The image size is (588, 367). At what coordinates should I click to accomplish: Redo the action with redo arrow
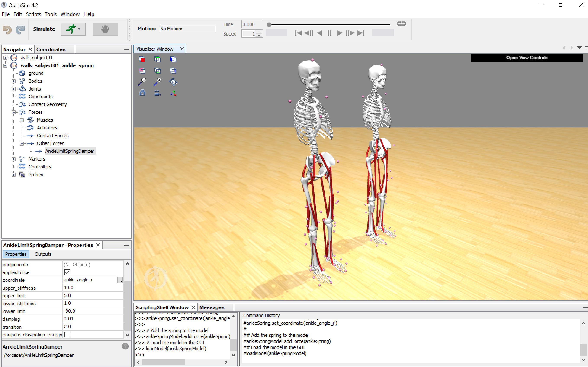point(20,29)
